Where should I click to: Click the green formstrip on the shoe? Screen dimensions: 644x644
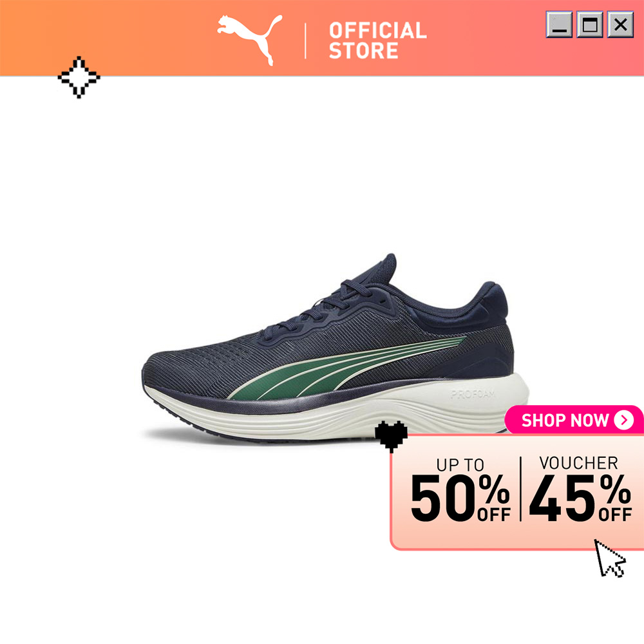click(x=345, y=369)
